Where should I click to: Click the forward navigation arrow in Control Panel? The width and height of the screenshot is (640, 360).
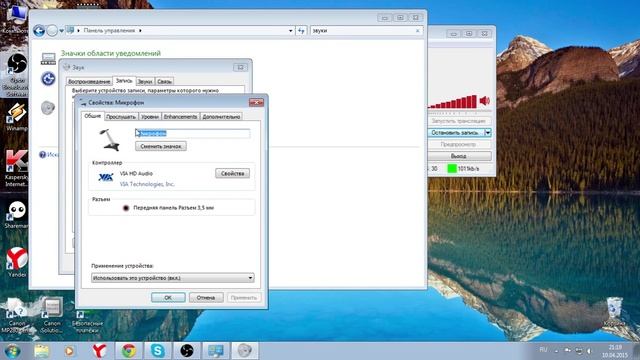click(52, 31)
